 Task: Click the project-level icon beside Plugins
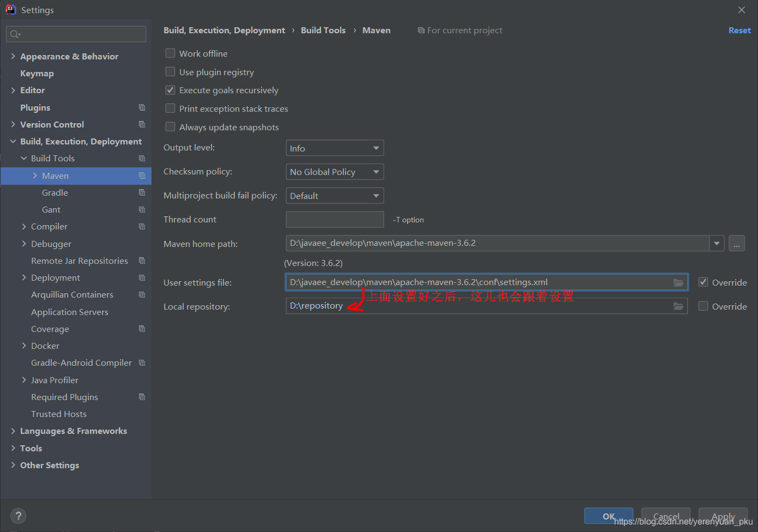[142, 107]
